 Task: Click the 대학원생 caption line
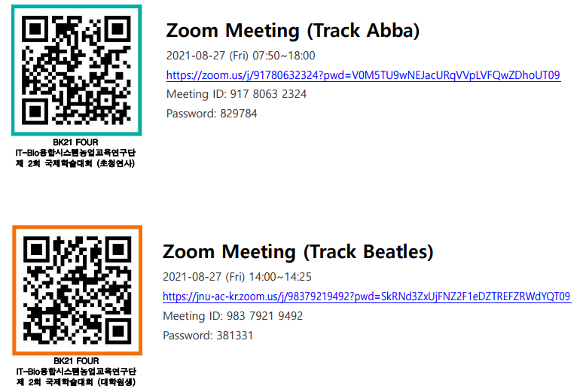[75, 382]
